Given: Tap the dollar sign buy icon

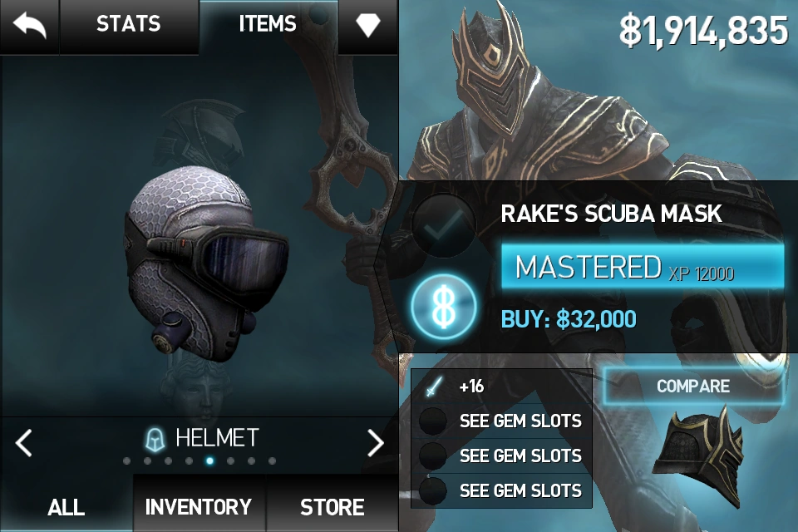Looking at the screenshot, I should tap(444, 307).
